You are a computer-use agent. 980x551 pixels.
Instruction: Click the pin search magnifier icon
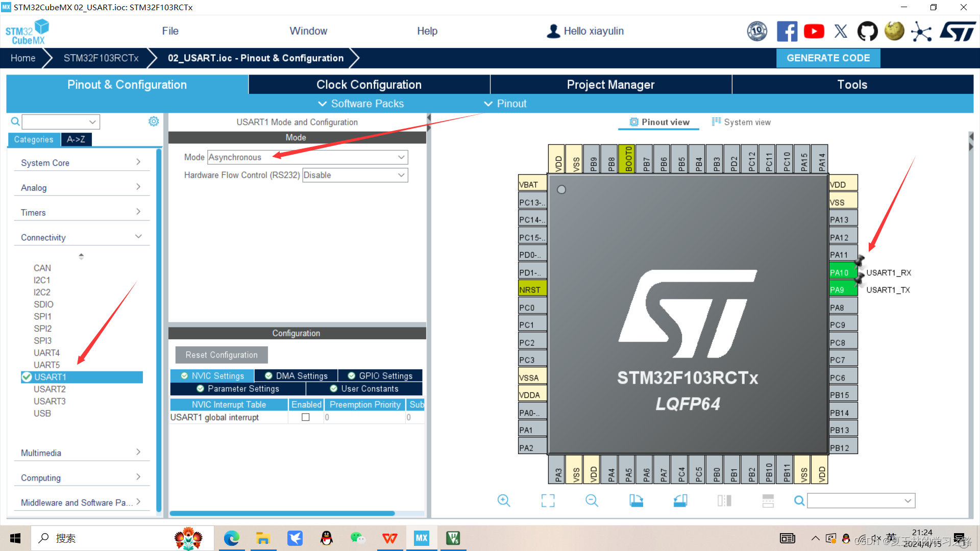pos(799,500)
